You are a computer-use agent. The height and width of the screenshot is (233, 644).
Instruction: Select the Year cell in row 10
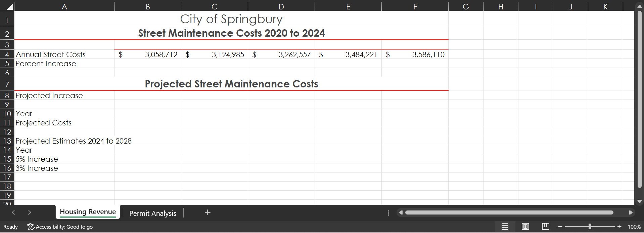(64, 114)
